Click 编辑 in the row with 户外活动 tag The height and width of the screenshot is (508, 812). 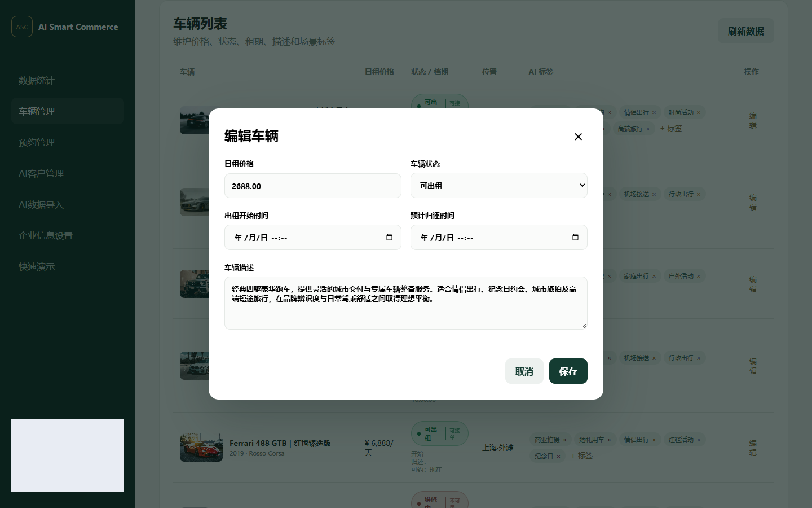pos(753,284)
